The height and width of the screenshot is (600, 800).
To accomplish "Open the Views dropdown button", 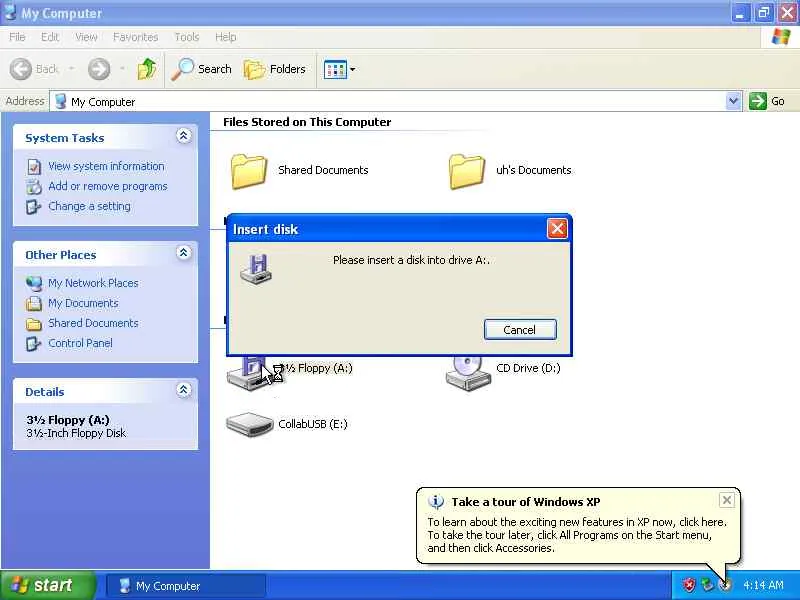I will 340,69.
